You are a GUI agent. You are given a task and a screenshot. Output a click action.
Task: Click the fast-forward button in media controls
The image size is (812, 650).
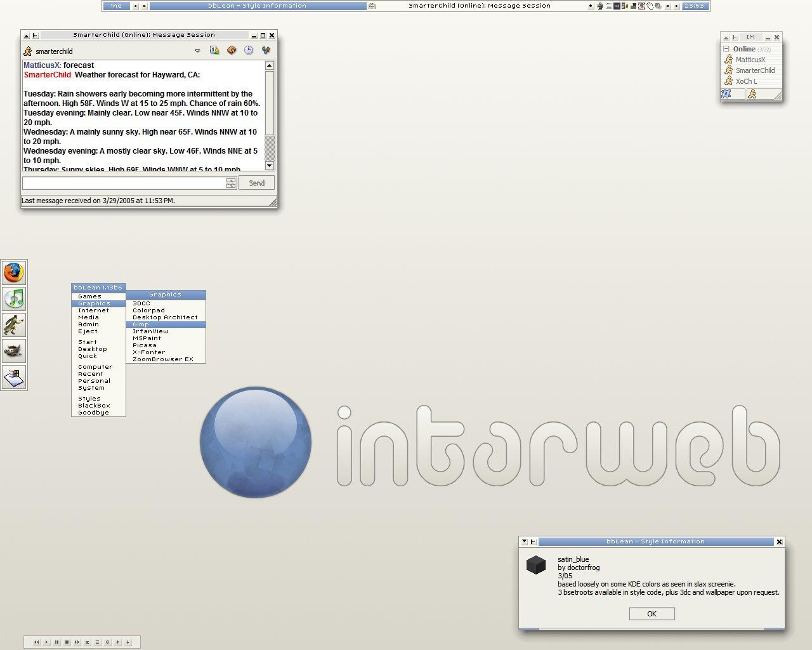(77, 642)
